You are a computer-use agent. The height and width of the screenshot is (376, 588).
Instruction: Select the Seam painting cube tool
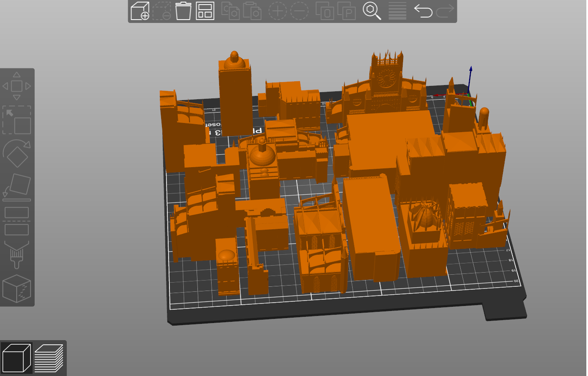(17, 288)
